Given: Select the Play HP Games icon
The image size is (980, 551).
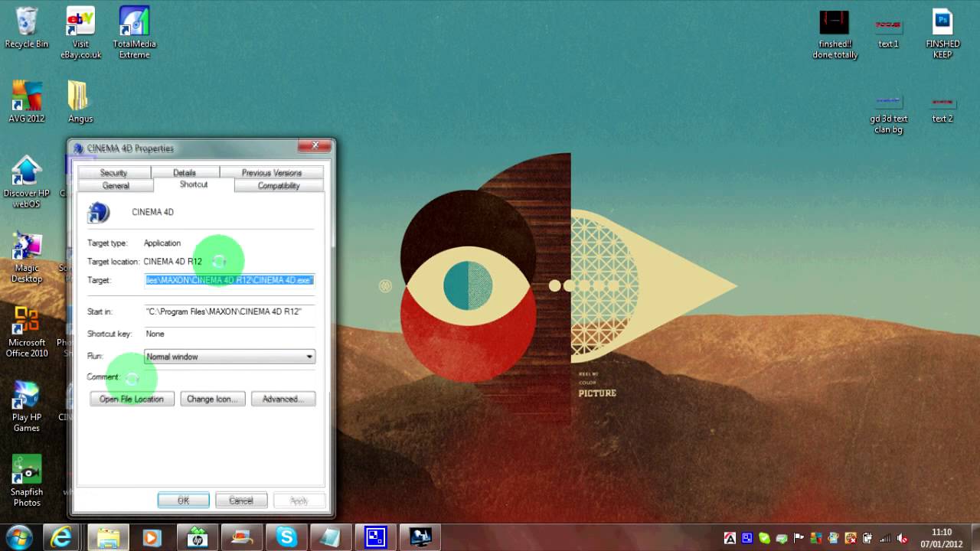Looking at the screenshot, I should tap(26, 406).
